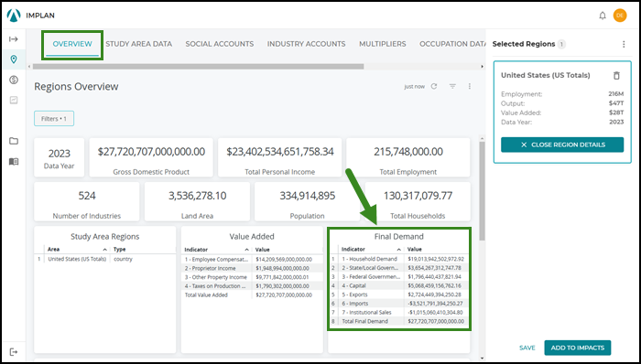The height and width of the screenshot is (364, 641).
Task: Expand the sidebar with arrow icon
Action: click(x=14, y=39)
